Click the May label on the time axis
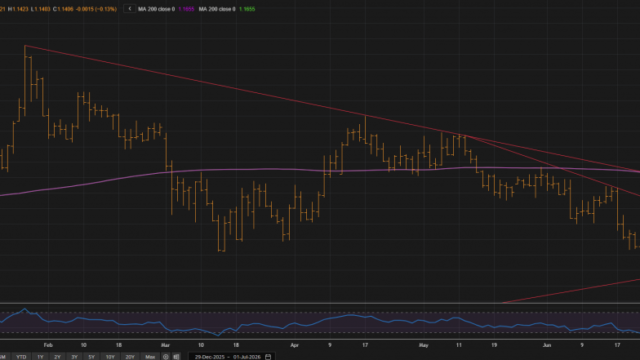The image size is (640, 360). [x=424, y=345]
